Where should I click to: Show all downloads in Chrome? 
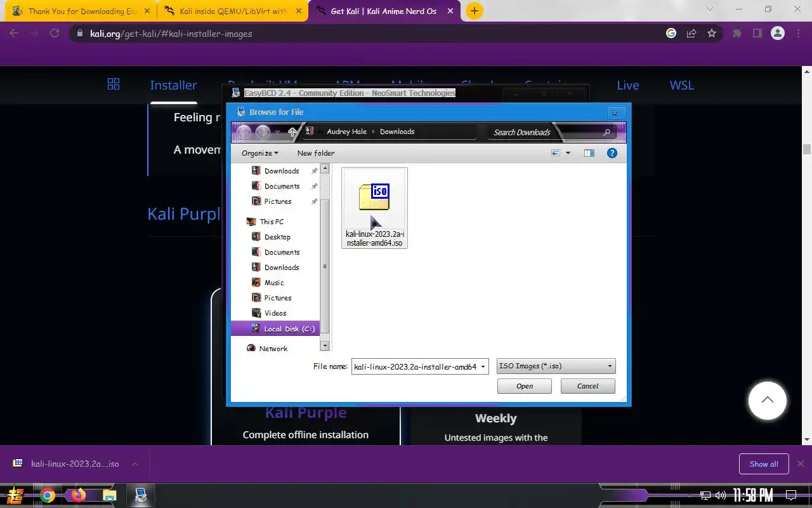point(764,464)
